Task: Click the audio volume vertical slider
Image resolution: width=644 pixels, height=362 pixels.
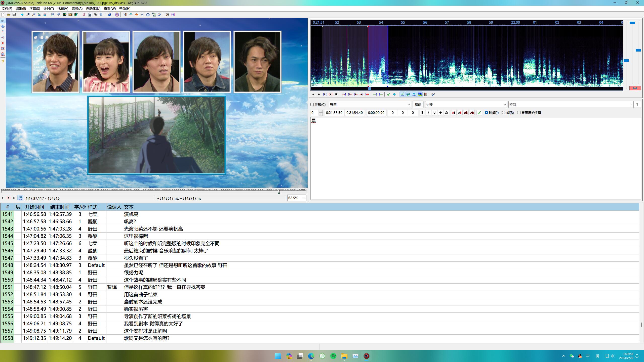Action: [x=638, y=50]
